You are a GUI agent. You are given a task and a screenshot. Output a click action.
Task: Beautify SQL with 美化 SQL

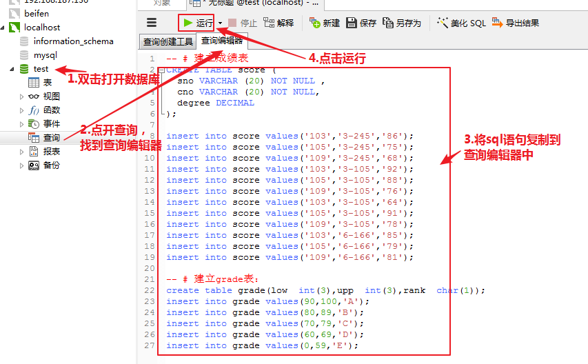[x=462, y=23]
